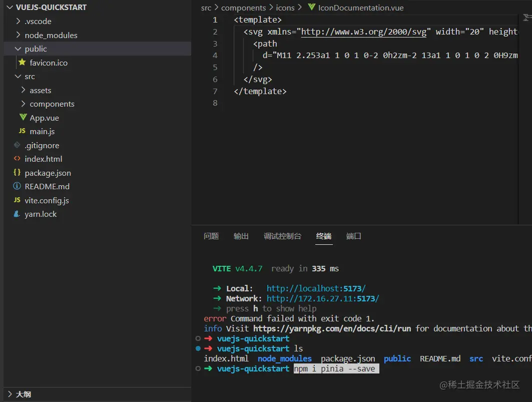Open the App.vue file
This screenshot has width=532, height=402.
[44, 118]
